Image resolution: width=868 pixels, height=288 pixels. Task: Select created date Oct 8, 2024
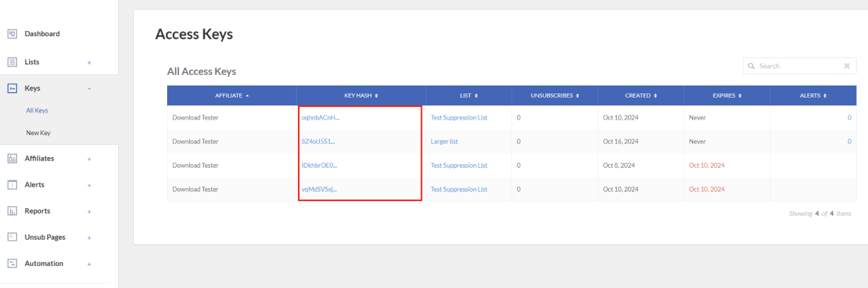tap(619, 166)
